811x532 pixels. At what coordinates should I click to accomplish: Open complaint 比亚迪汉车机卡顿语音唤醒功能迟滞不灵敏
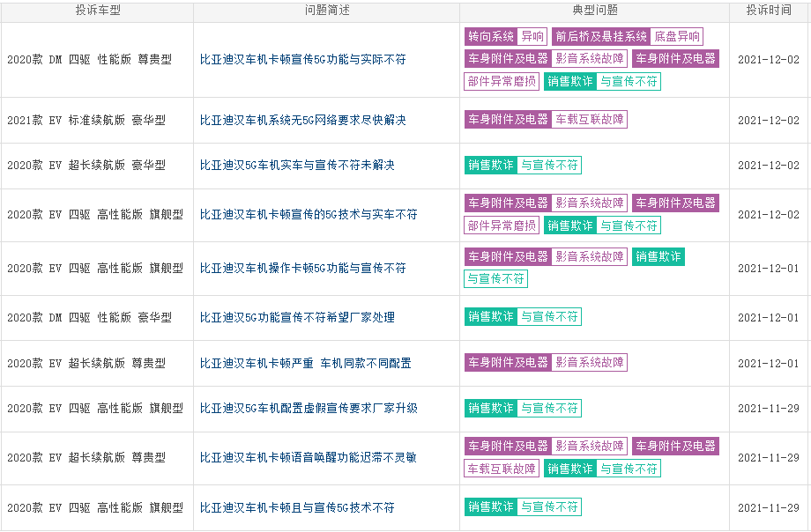click(x=309, y=457)
